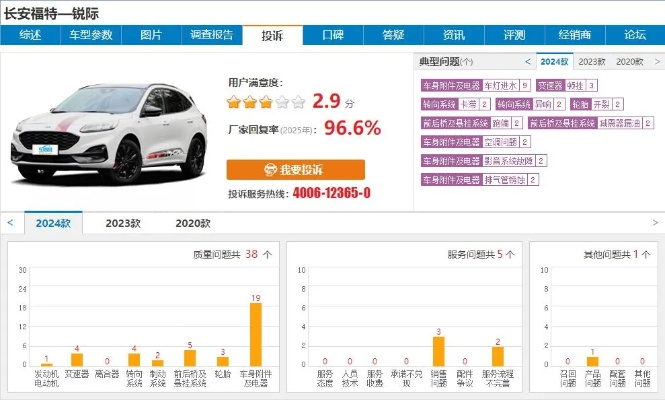Open the 调查报告 navigation tab
Viewport: 665px width, 400px height.
[211, 35]
